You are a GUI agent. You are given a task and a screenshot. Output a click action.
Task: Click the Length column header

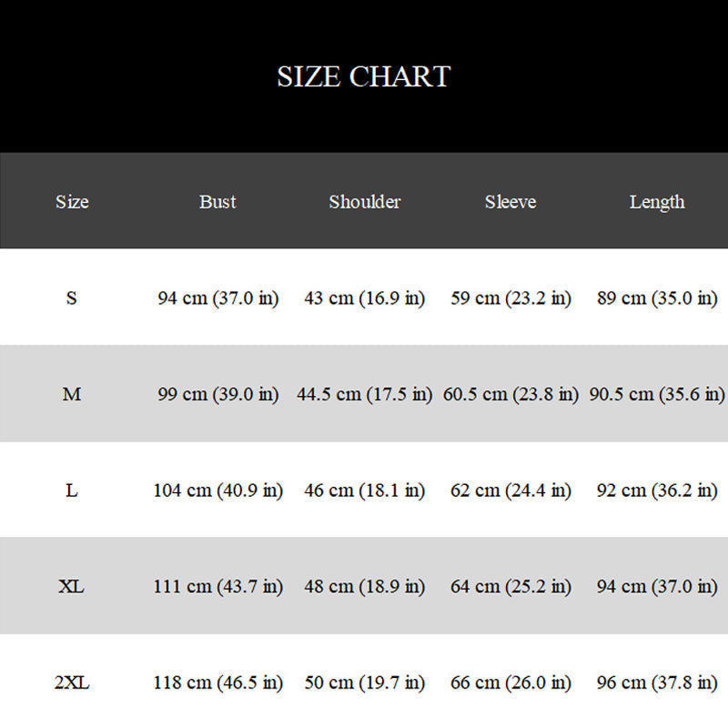coord(657,202)
